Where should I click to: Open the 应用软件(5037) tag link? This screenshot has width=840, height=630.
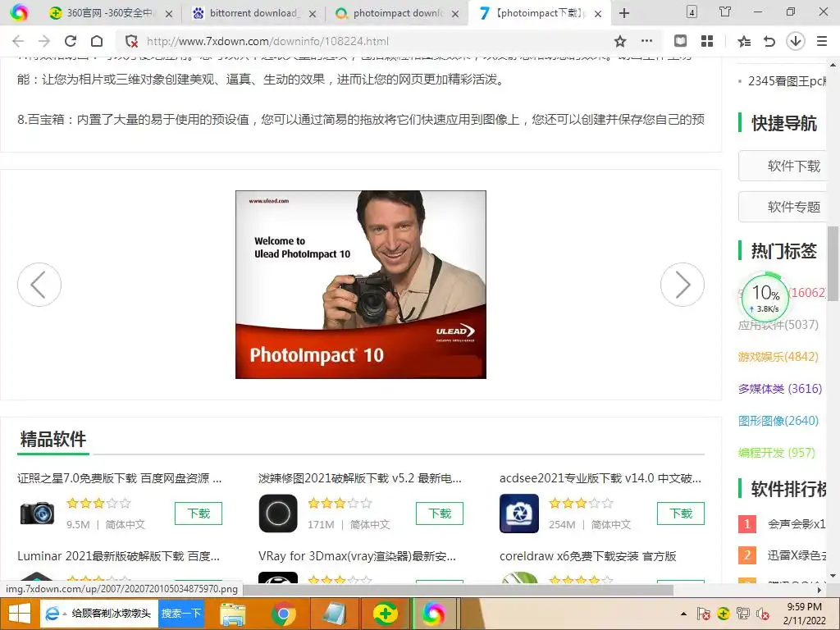(x=778, y=325)
